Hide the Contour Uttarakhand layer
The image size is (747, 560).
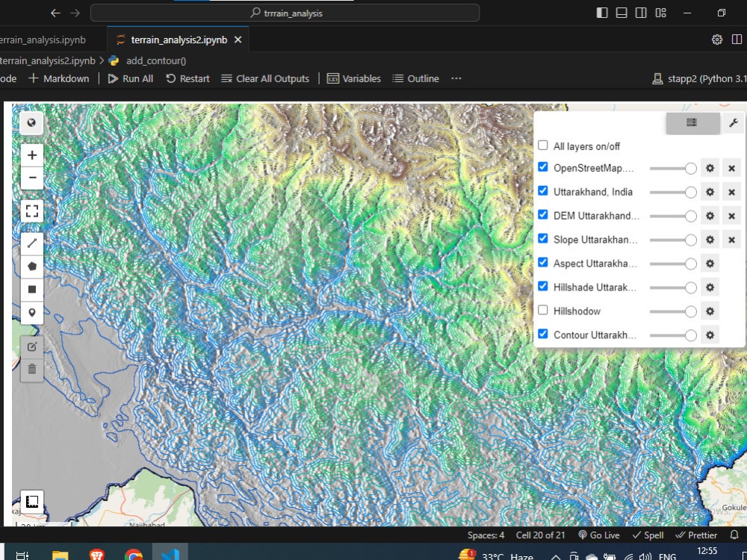tap(542, 334)
